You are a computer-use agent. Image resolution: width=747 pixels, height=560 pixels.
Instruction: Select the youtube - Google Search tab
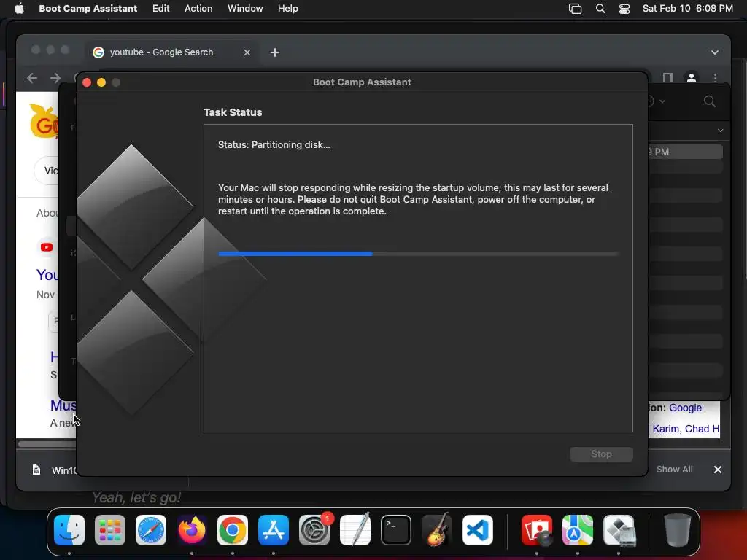click(x=172, y=52)
